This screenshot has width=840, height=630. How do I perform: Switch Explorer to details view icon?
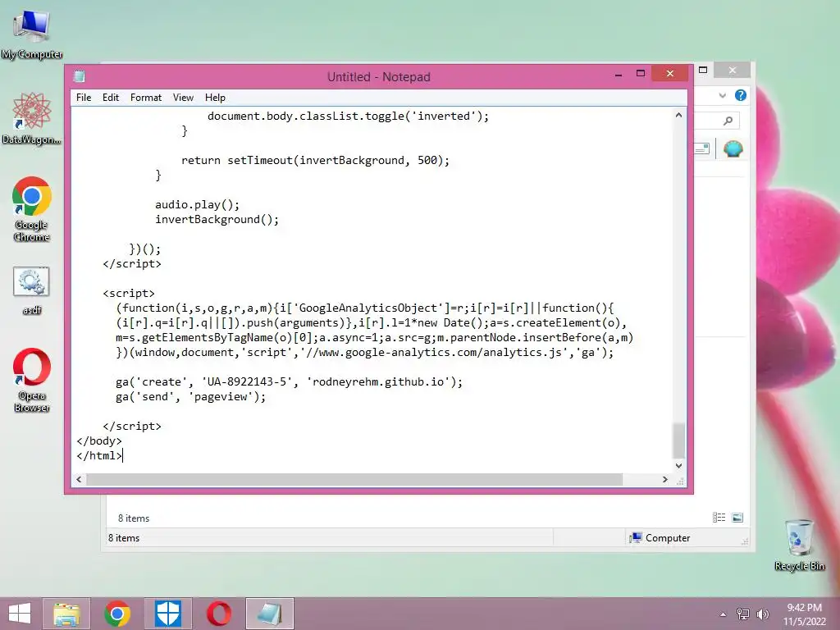pyautogui.click(x=719, y=517)
